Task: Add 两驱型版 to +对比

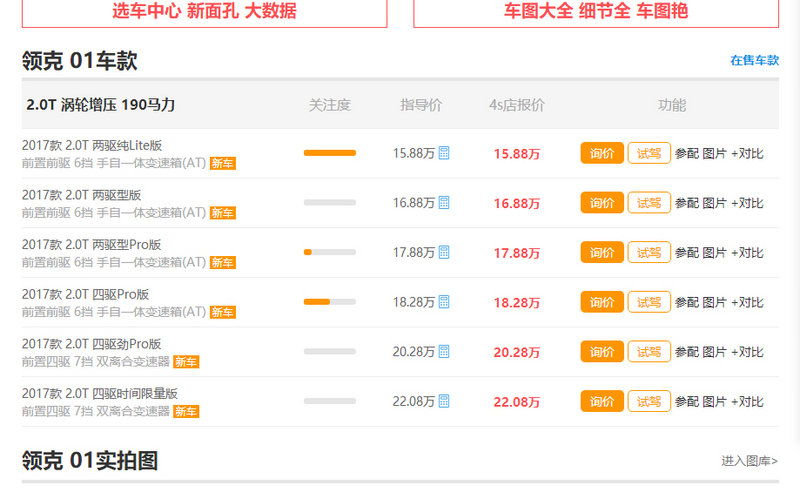Action: (x=747, y=203)
